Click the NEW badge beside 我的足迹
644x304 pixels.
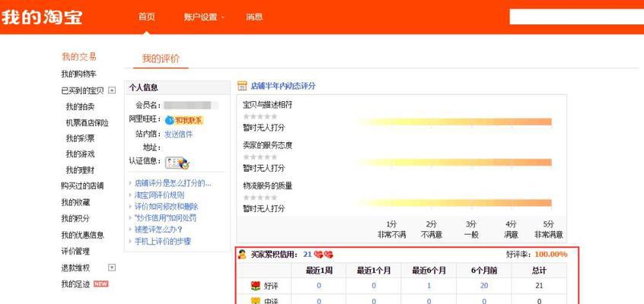click(x=101, y=283)
